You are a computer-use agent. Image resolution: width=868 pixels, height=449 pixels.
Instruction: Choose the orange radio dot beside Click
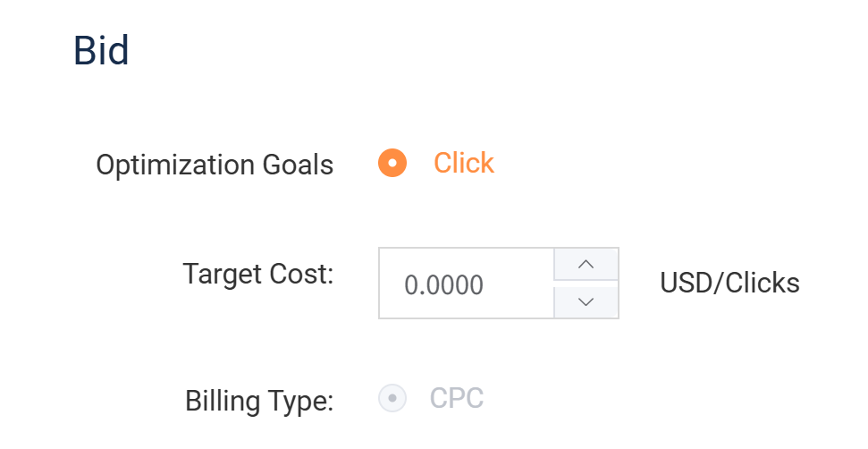pyautogui.click(x=392, y=164)
